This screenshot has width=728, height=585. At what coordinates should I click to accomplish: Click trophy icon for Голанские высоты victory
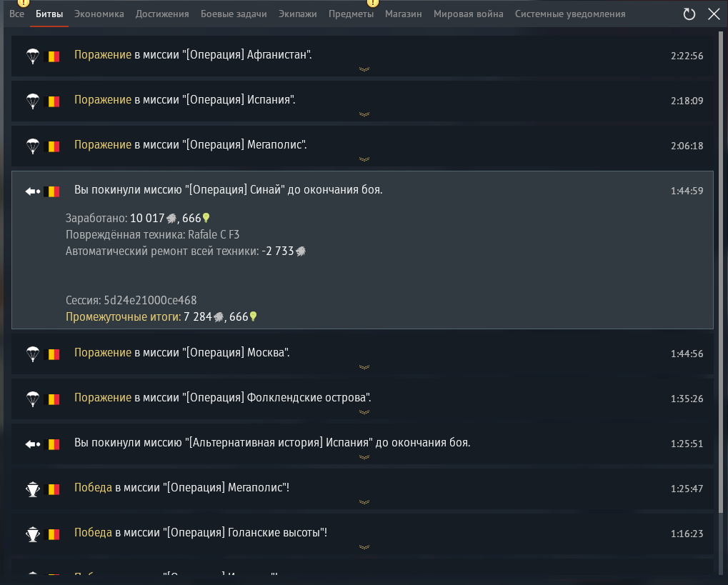(x=32, y=534)
